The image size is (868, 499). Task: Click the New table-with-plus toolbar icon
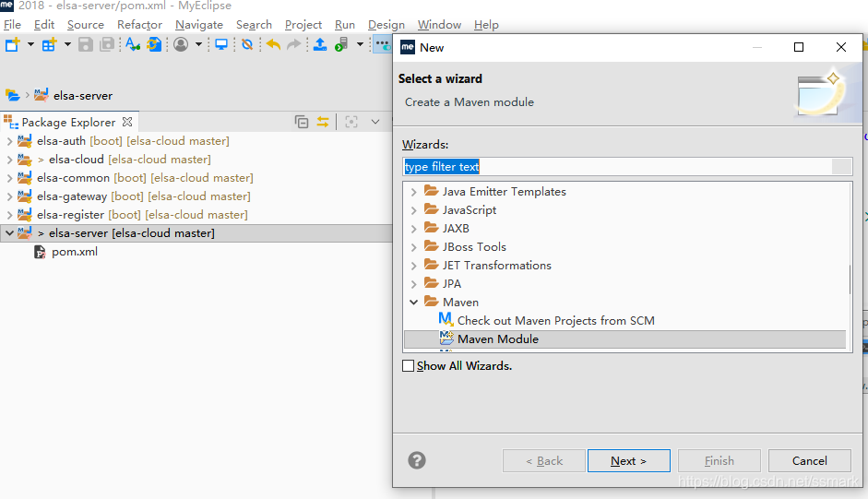(x=49, y=44)
